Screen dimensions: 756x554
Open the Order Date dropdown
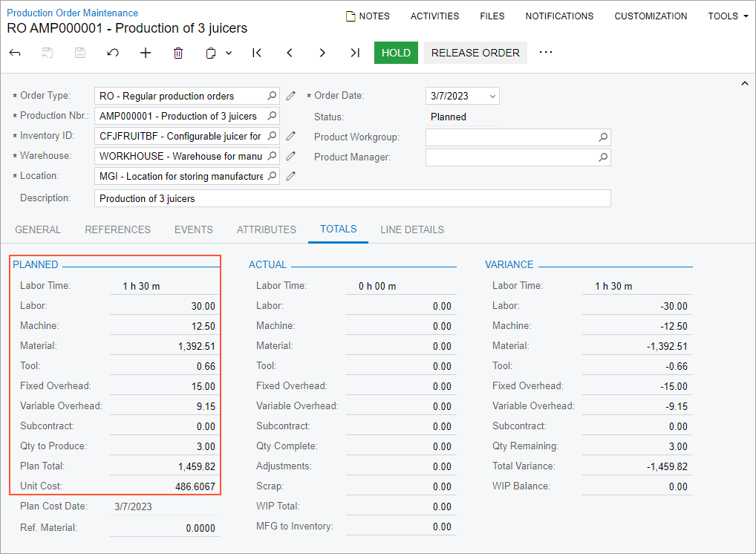(x=492, y=96)
